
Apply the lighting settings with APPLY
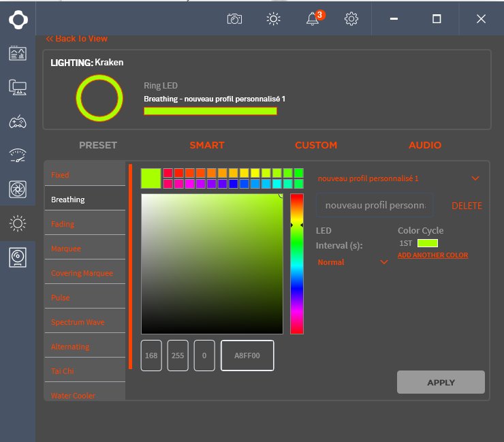(x=441, y=382)
